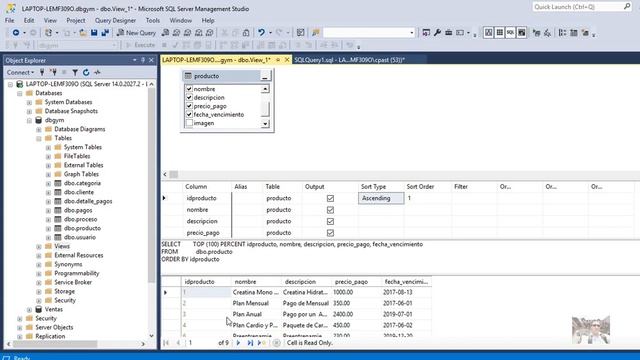Click the Add Table icon
The height and width of the screenshot is (360, 640).
(x=573, y=33)
